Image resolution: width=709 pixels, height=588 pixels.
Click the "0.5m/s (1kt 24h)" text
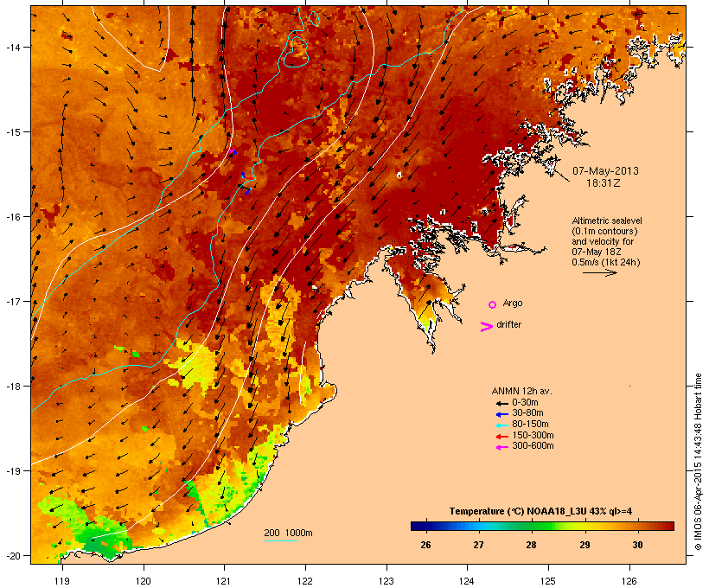pos(606,262)
